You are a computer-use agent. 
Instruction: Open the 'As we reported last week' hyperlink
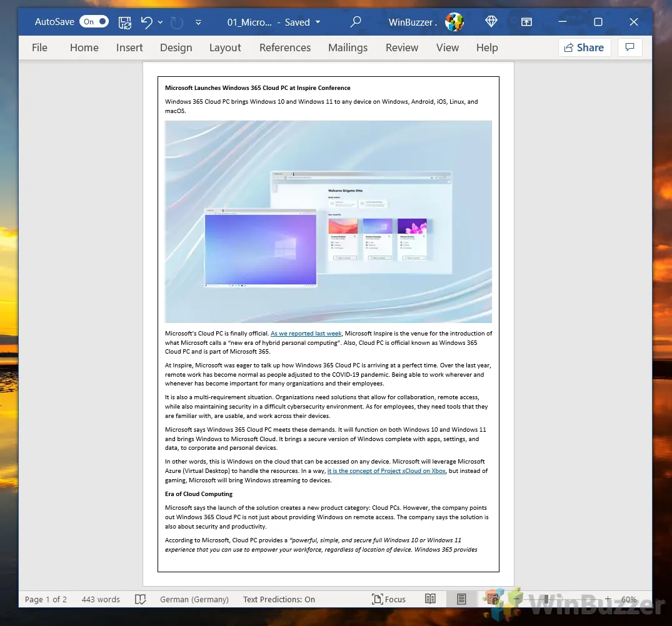tap(305, 333)
